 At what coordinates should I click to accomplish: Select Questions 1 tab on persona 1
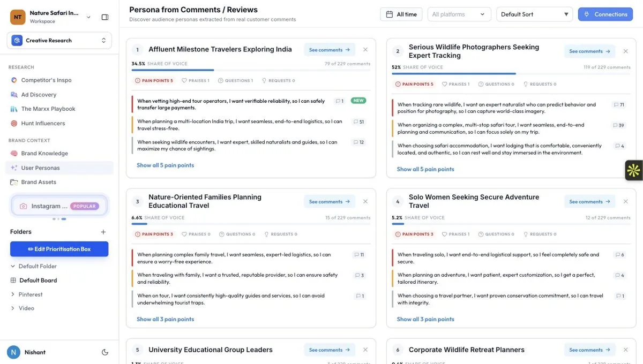point(235,81)
